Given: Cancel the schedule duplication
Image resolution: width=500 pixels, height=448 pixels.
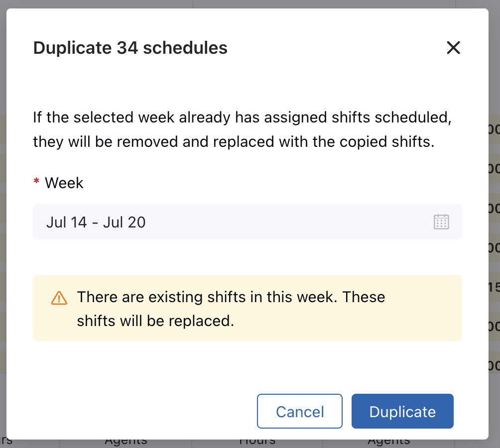Looking at the screenshot, I should (x=300, y=411).
